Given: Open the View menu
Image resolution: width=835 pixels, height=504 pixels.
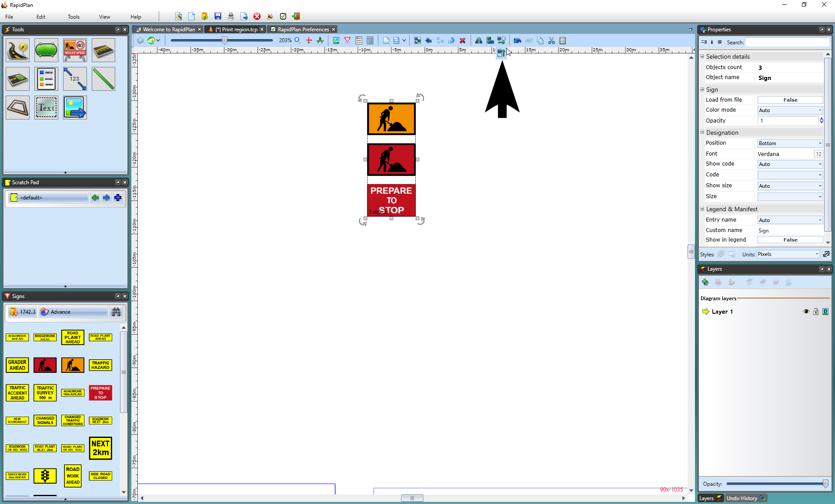Looking at the screenshot, I should pyautogui.click(x=104, y=17).
